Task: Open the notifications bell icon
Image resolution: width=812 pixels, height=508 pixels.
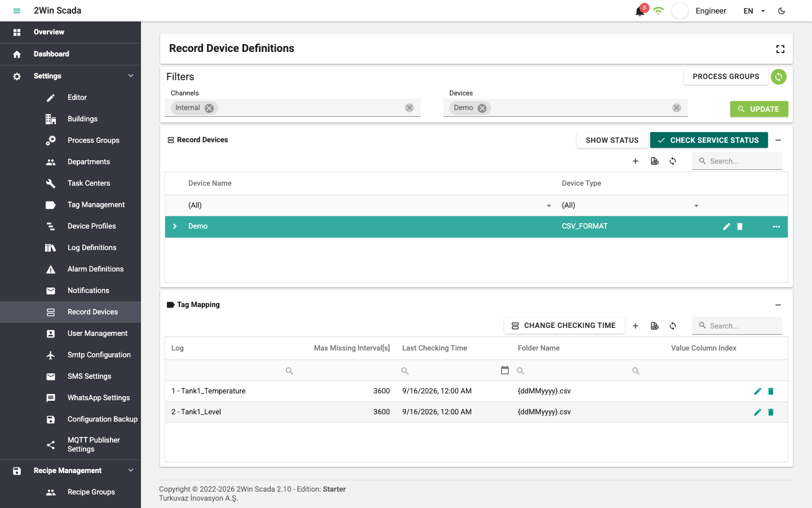Action: (x=639, y=11)
